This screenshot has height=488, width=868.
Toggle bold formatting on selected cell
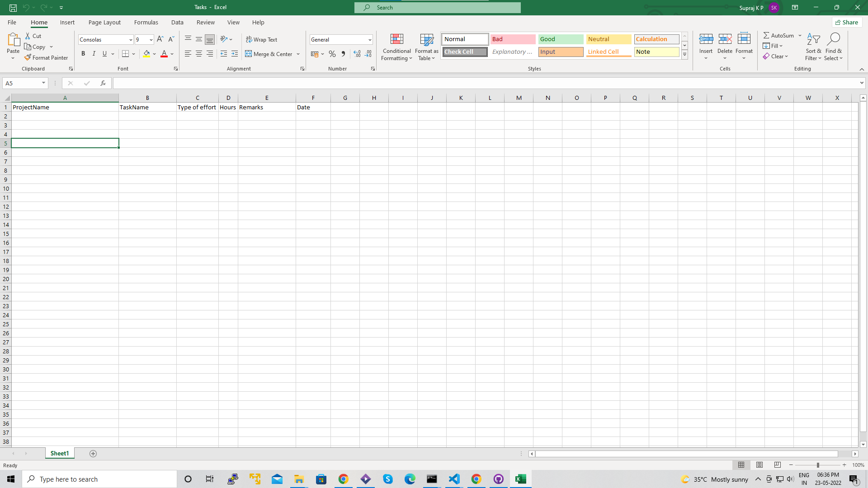[83, 54]
